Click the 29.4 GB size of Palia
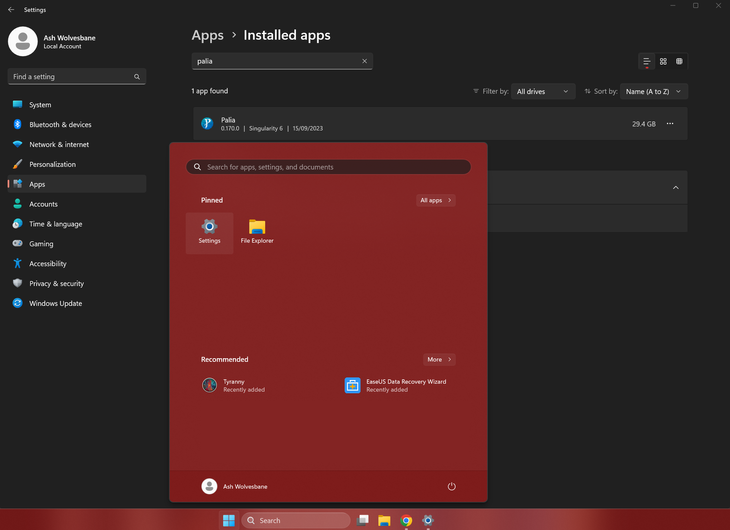730x530 pixels. tap(644, 124)
